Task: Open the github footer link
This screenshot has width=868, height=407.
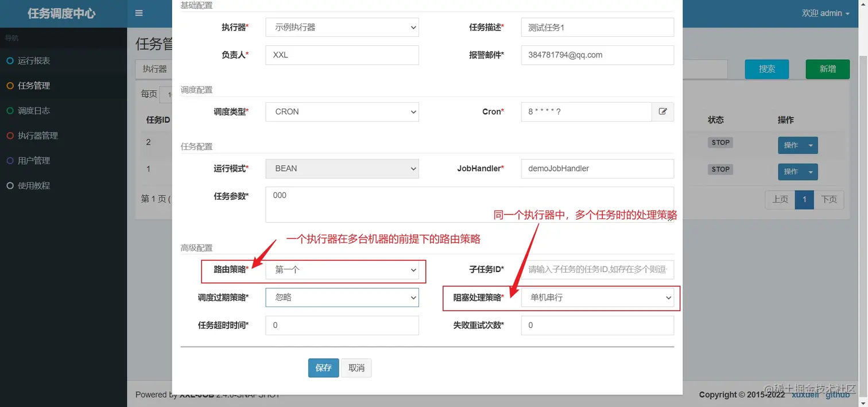Action: click(x=838, y=395)
